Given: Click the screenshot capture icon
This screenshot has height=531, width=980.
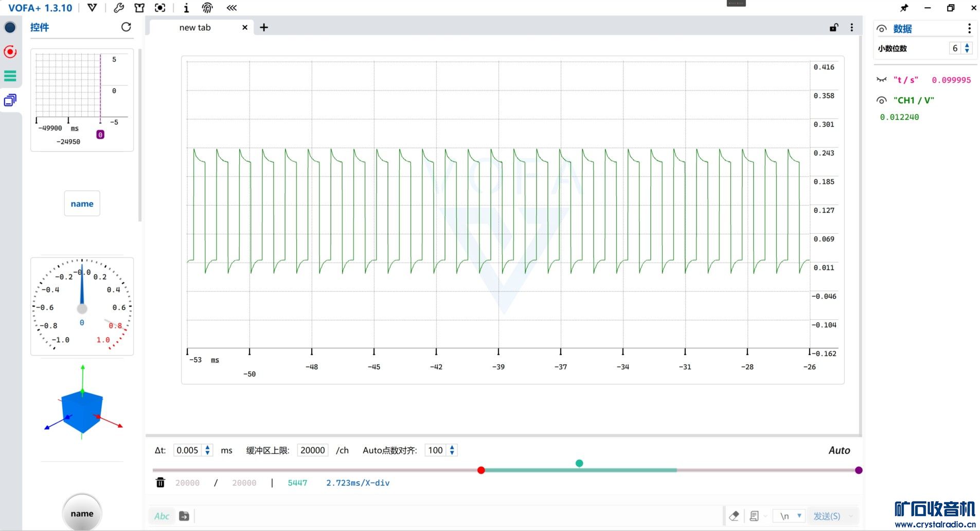Looking at the screenshot, I should coord(160,8).
